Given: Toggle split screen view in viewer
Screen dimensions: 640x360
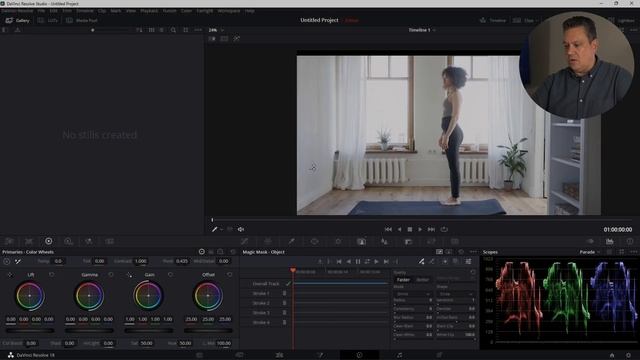Looking at the screenshot, I should (224, 38).
